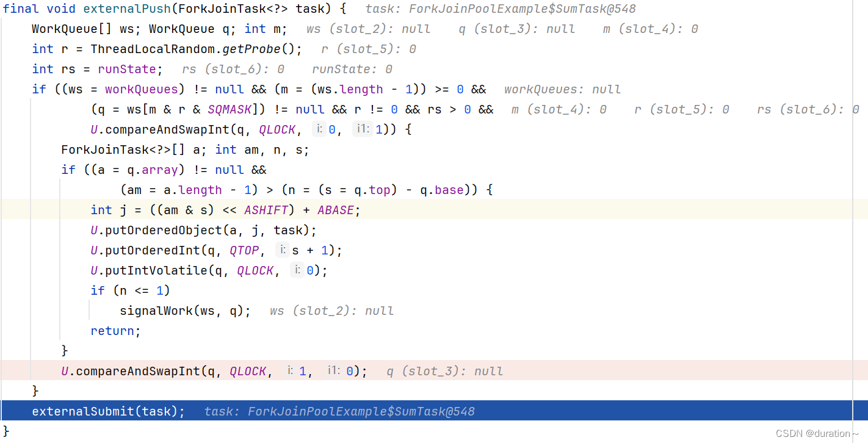The width and height of the screenshot is (868, 443).
Task: Click the SumTask@548 hint on the highlighted externalSubmit line
Action: pyautogui.click(x=339, y=411)
